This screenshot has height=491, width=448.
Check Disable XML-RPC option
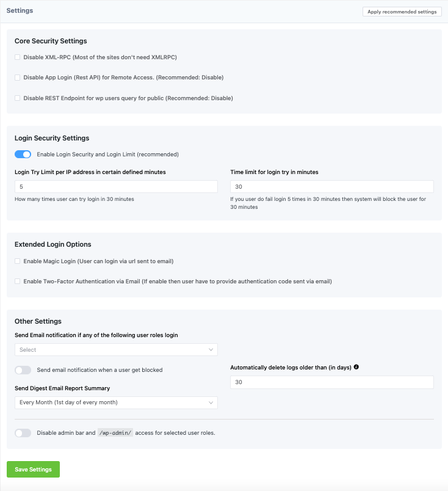[18, 57]
